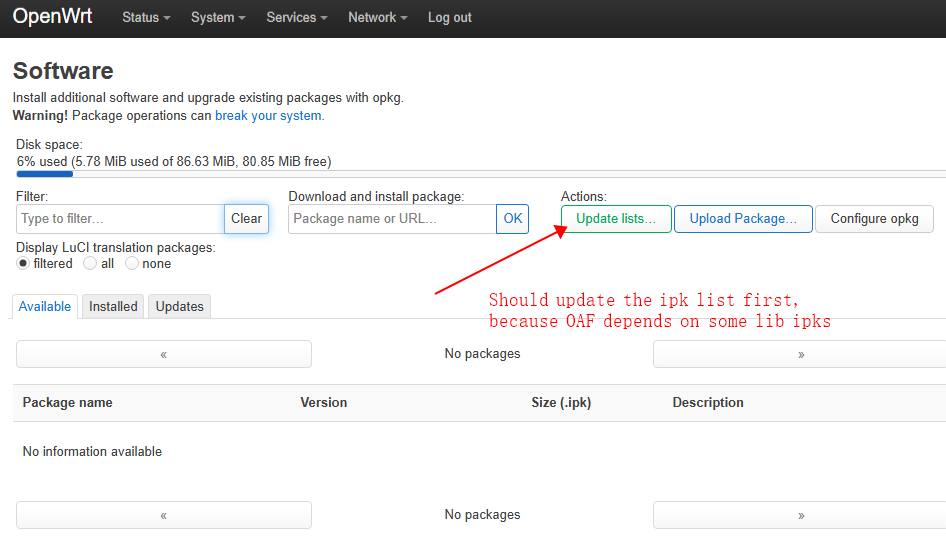Switch to the Installed tab
The image size is (946, 537).
113,307
